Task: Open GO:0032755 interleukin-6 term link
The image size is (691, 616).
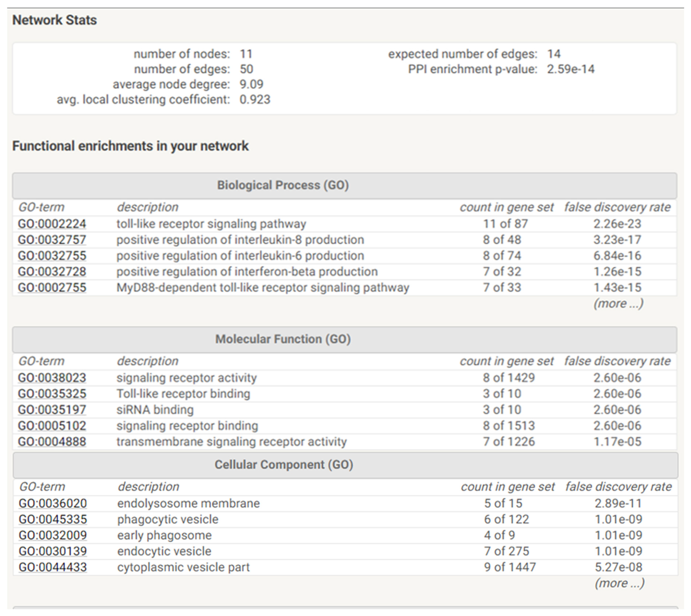Action: click(52, 256)
